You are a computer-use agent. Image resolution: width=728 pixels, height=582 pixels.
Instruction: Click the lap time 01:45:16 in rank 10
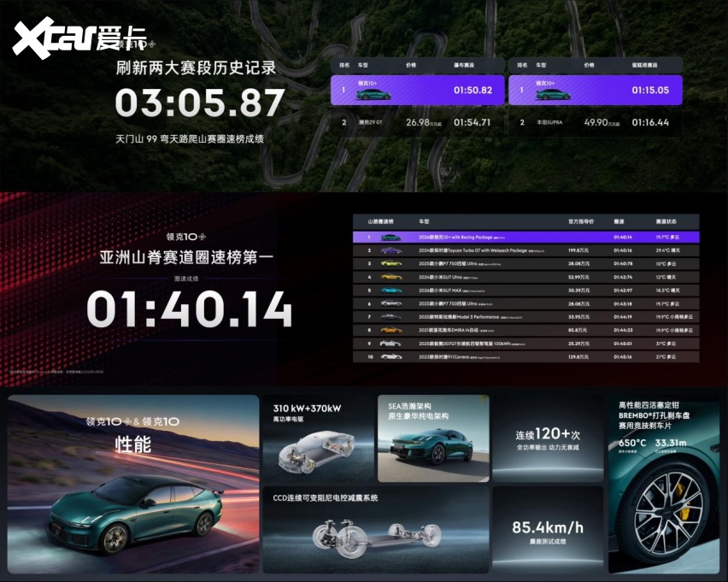pos(623,357)
